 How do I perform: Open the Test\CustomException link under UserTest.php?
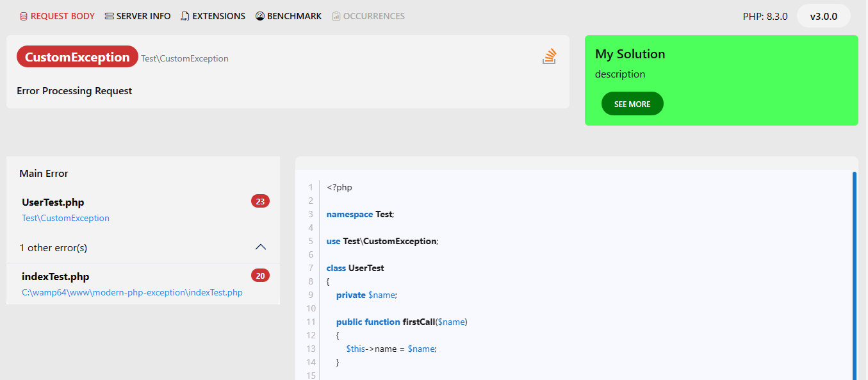click(65, 218)
